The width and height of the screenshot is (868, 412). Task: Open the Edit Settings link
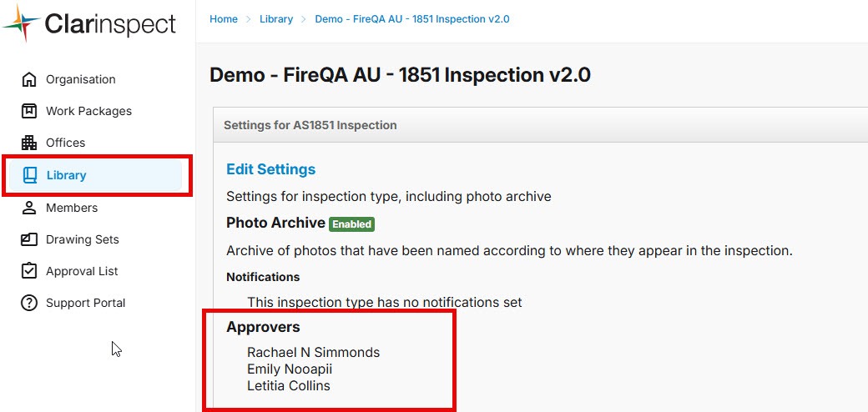270,169
